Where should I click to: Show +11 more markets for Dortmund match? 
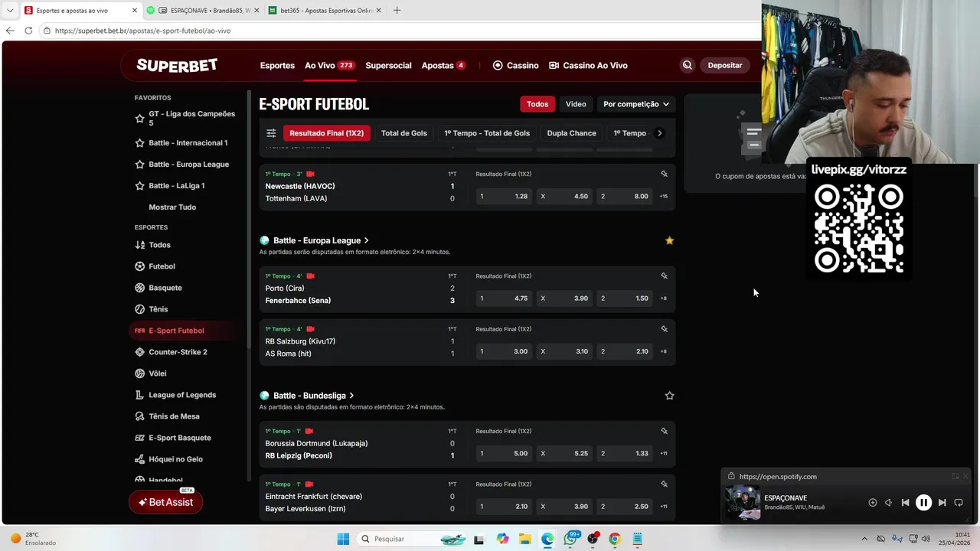[663, 454]
